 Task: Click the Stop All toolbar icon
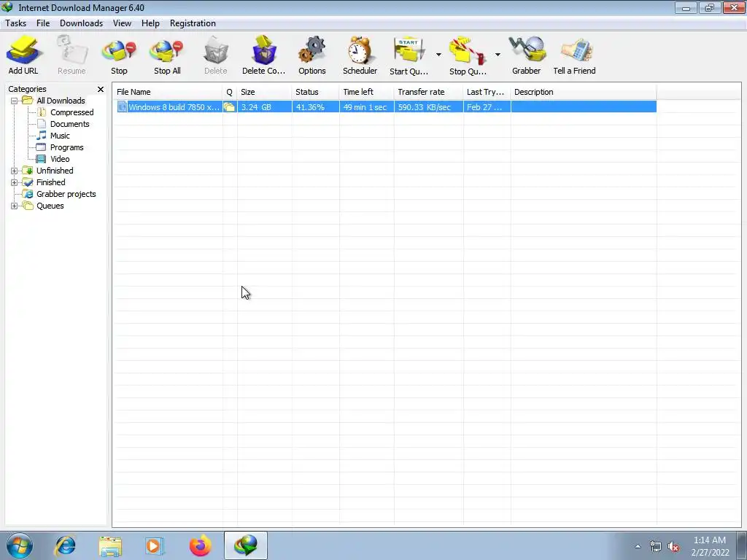tap(167, 52)
